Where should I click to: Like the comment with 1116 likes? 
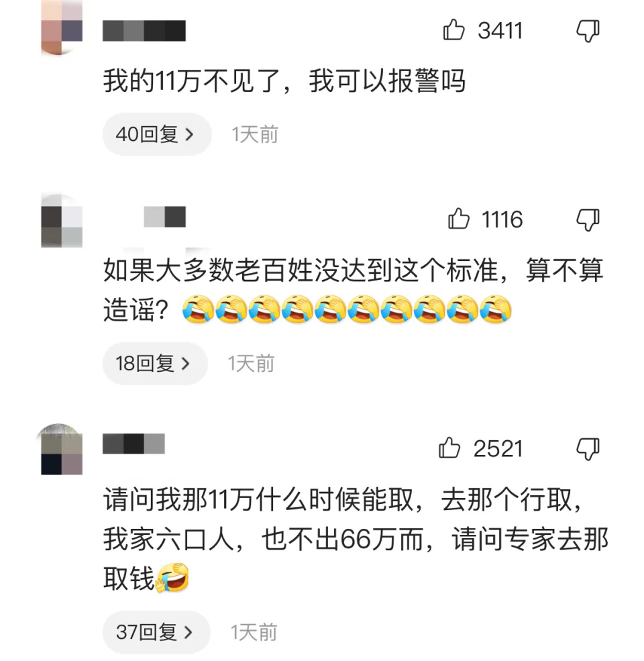tap(458, 219)
